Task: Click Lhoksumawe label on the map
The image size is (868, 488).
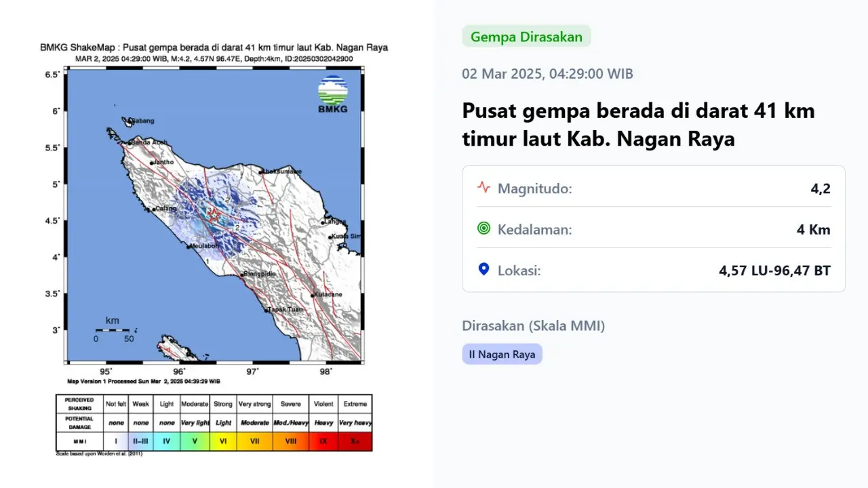Action: (x=281, y=172)
